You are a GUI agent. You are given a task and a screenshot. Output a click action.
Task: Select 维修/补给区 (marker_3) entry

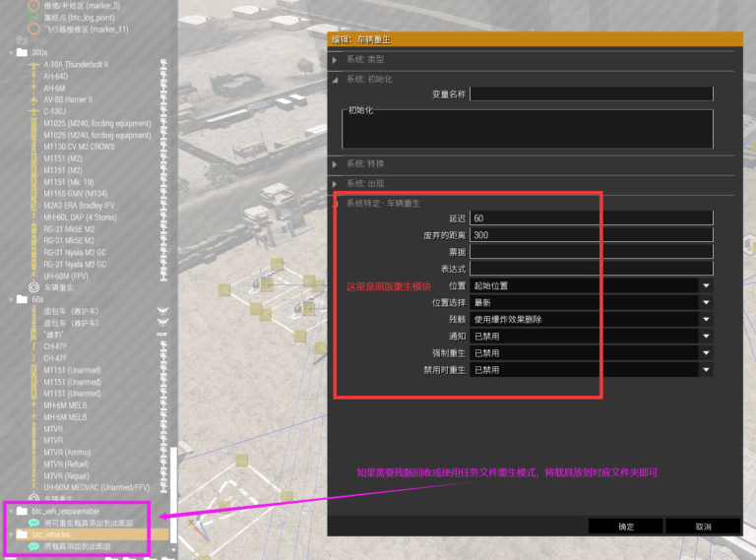82,6
